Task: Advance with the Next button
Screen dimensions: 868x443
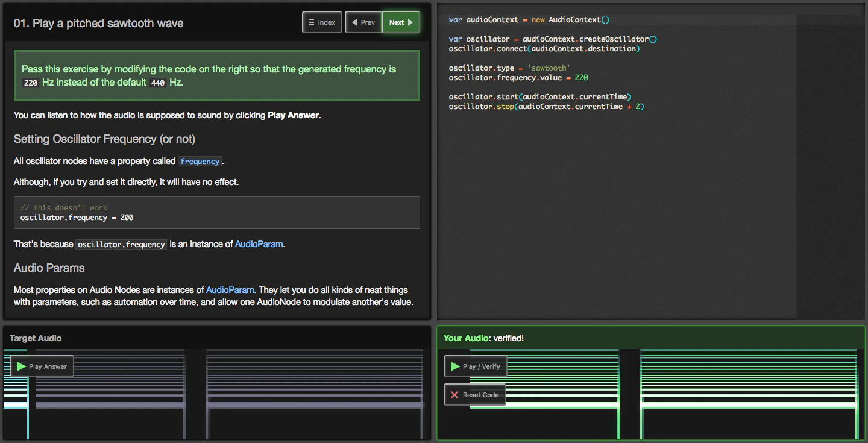Action: pos(401,22)
